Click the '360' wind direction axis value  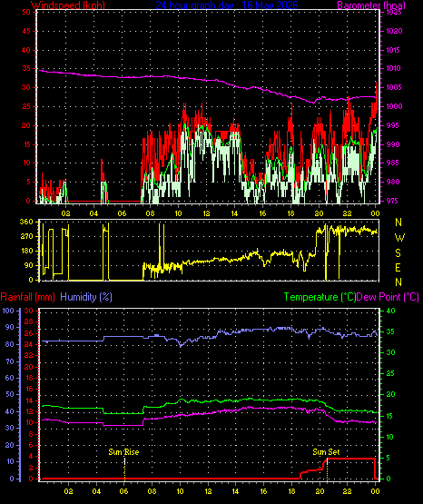[x=26, y=222]
